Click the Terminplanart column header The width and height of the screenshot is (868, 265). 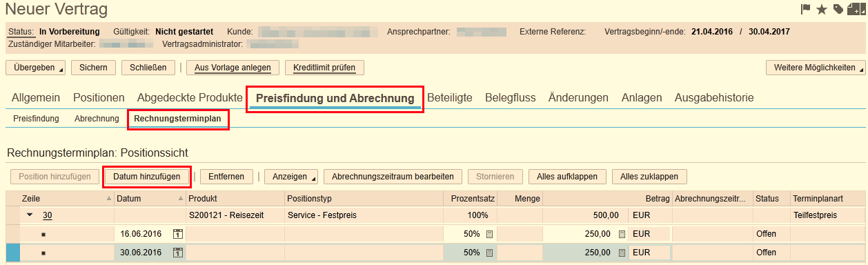(x=828, y=199)
